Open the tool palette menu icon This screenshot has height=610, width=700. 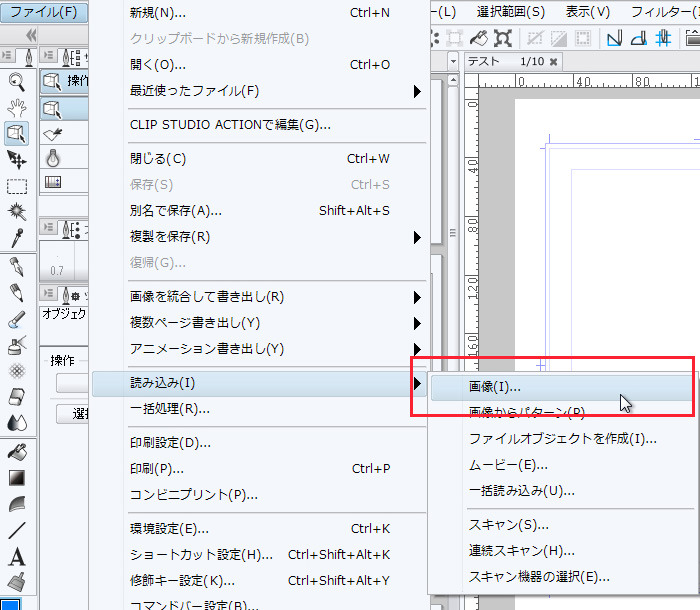pyautogui.click(x=7, y=56)
